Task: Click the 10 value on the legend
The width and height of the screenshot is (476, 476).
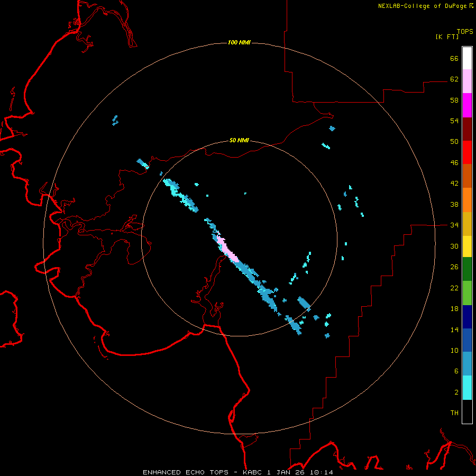Action: click(454, 351)
